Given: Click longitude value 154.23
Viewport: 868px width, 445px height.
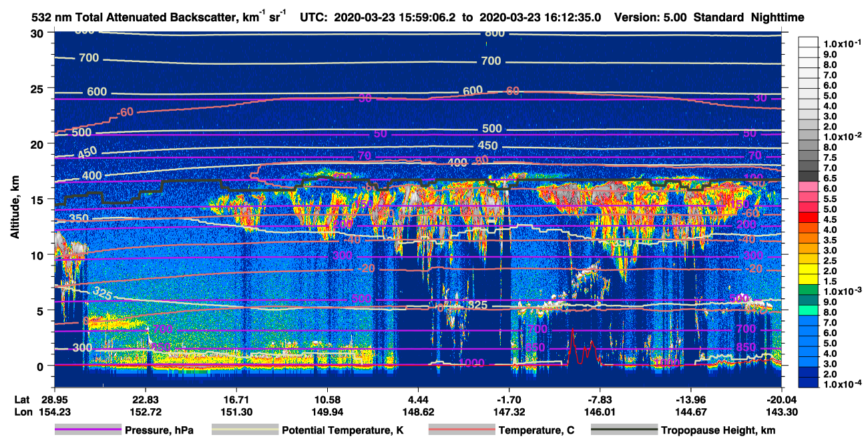Looking at the screenshot, I should click(x=54, y=412).
